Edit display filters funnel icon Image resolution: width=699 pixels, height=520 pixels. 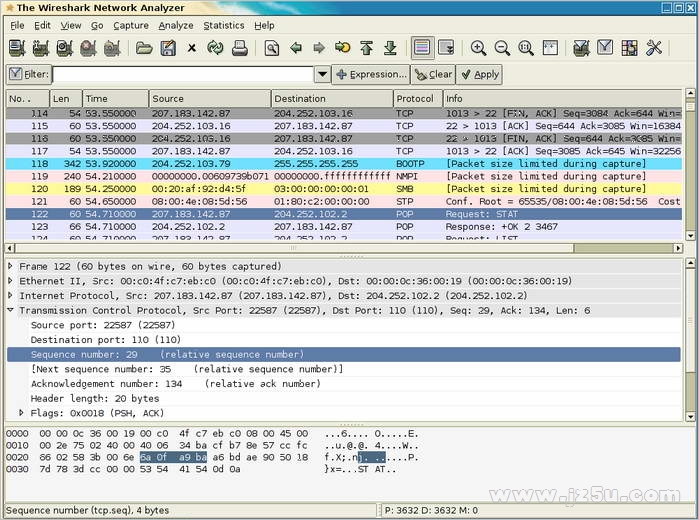tap(605, 48)
